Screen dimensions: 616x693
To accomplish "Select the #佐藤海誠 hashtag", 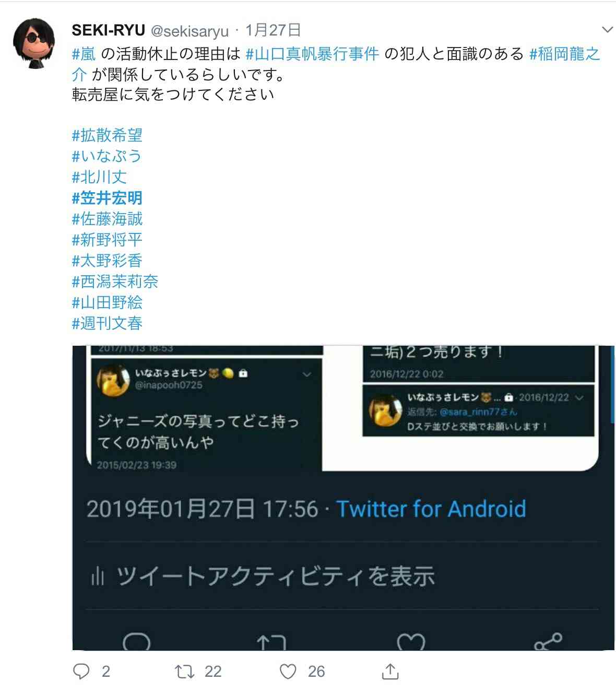I will [x=107, y=219].
